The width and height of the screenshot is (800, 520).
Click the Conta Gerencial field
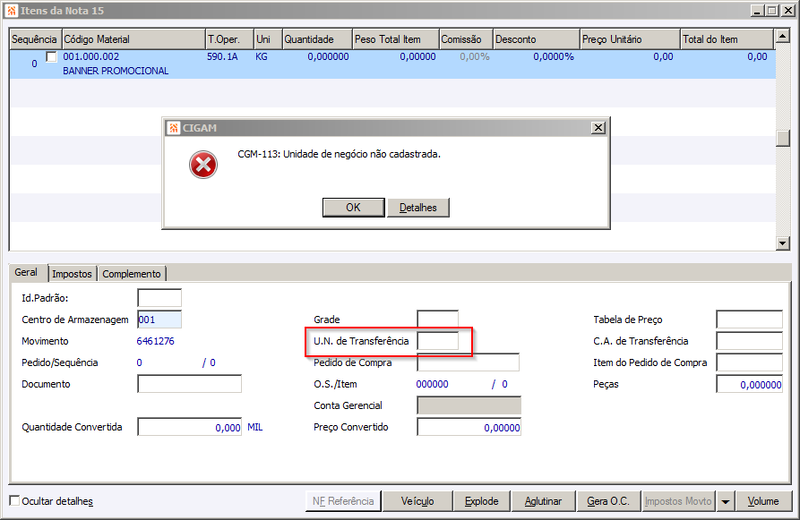[x=469, y=406]
